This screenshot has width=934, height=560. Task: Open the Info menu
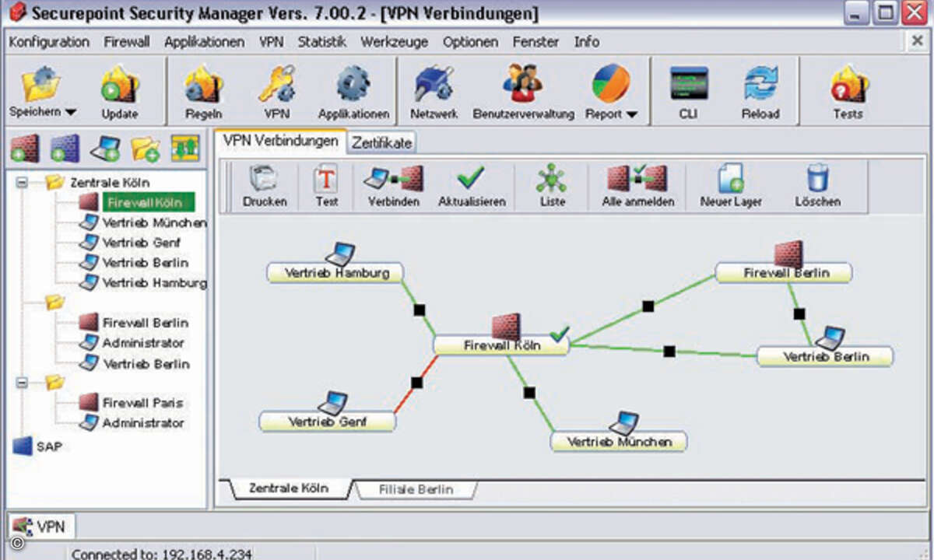(587, 41)
